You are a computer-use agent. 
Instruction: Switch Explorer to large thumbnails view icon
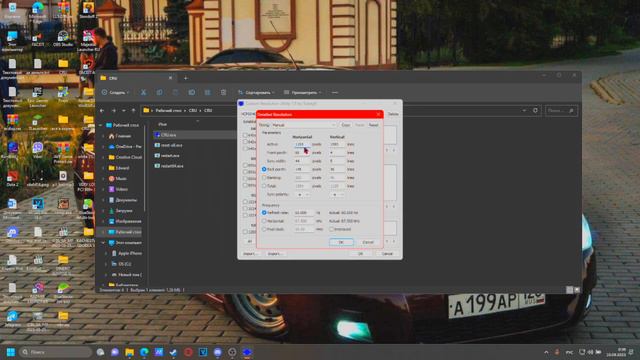[x=577, y=290]
